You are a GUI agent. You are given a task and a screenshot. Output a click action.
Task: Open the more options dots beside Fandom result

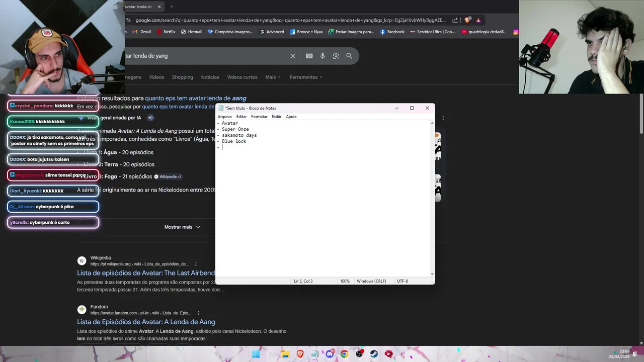[198, 313]
